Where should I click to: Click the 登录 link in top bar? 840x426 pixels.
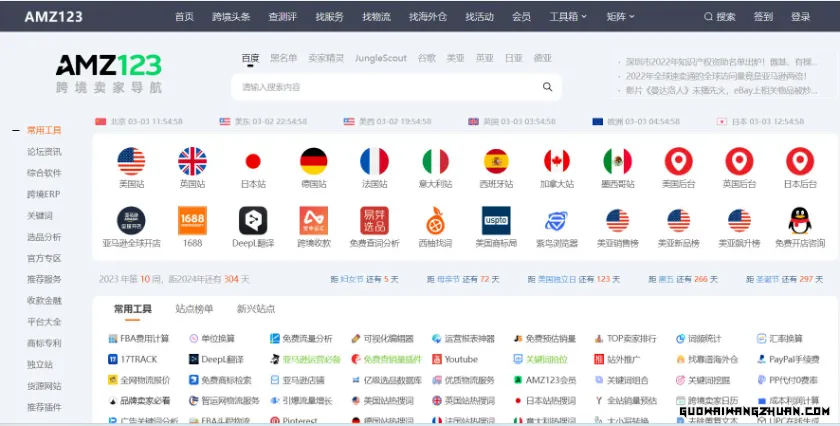800,17
